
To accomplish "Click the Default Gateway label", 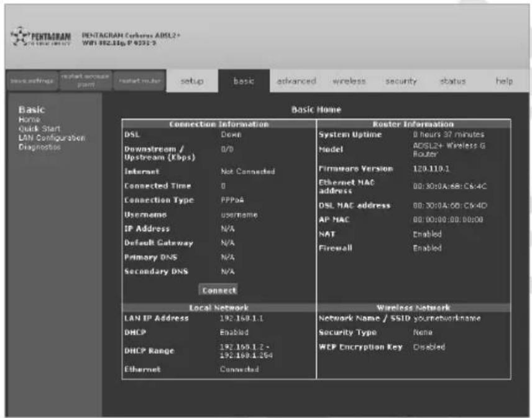I will pyautogui.click(x=158, y=243).
